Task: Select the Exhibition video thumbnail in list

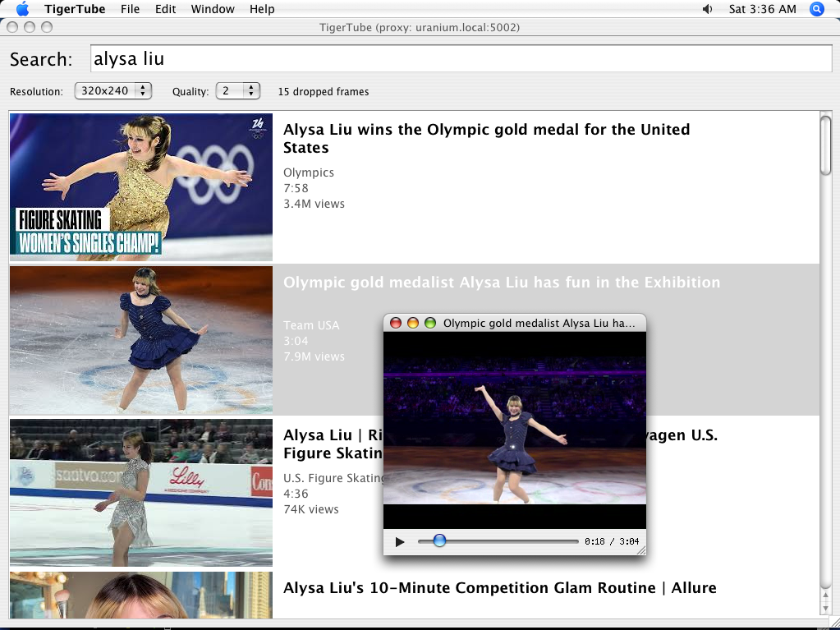Action: [x=141, y=340]
